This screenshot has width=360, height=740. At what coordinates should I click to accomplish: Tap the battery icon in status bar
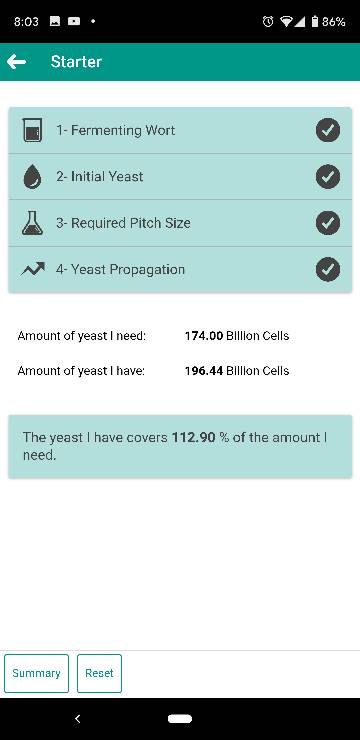pyautogui.click(x=315, y=21)
